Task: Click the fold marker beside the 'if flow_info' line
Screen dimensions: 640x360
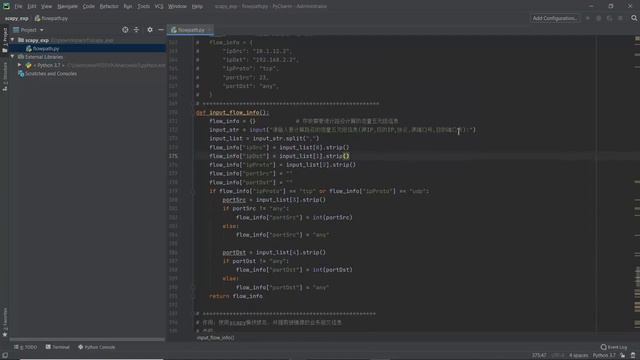Action: point(193,191)
